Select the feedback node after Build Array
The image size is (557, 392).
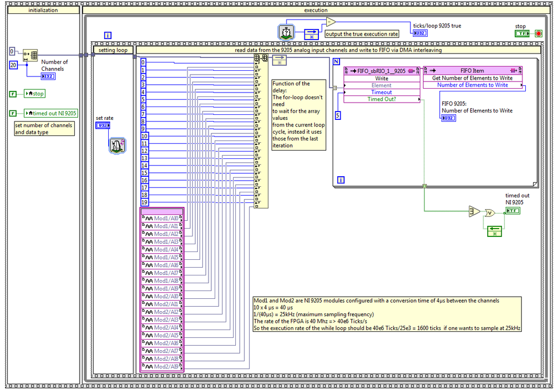[x=279, y=60]
